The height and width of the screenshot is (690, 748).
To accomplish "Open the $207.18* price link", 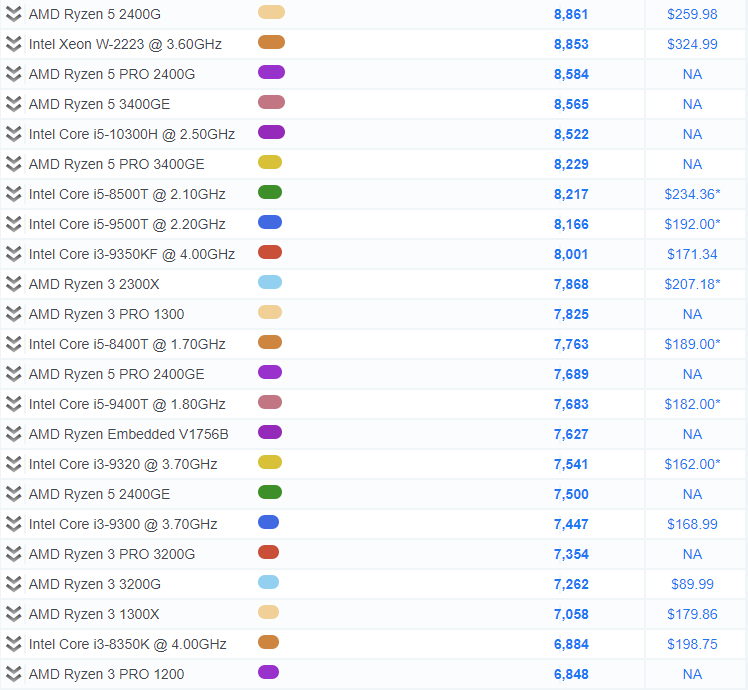I will 692,284.
